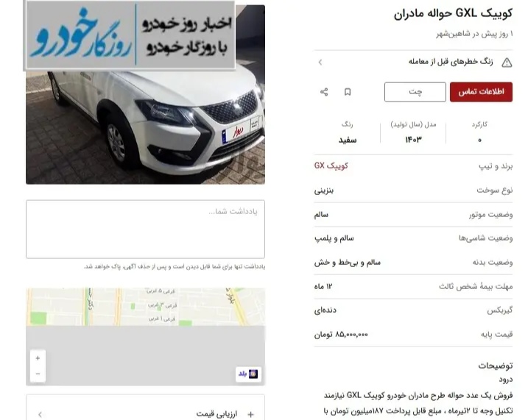Start a chat with چت button
Screen dimensions: 528x420
click(415, 92)
